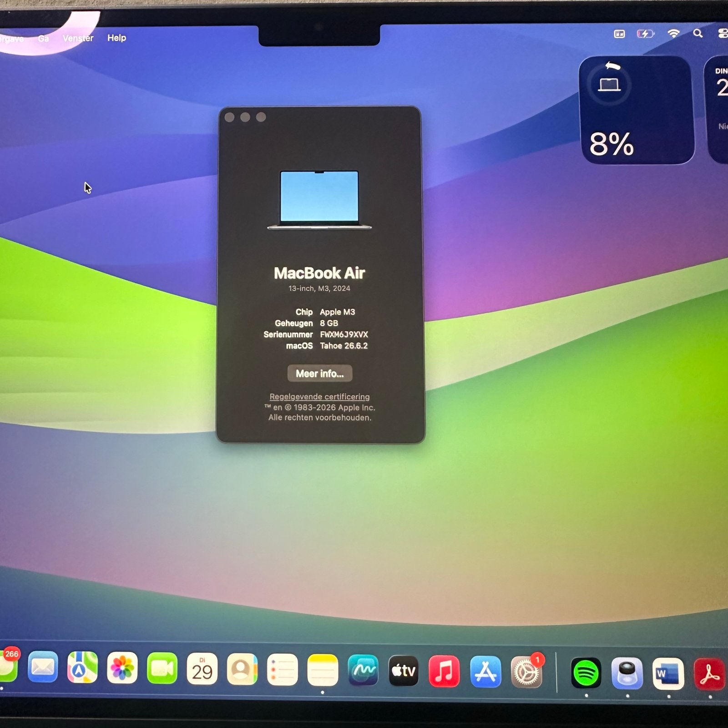Image resolution: width=728 pixels, height=728 pixels.
Task: Open the App Store in the Dock
Action: tap(485, 671)
